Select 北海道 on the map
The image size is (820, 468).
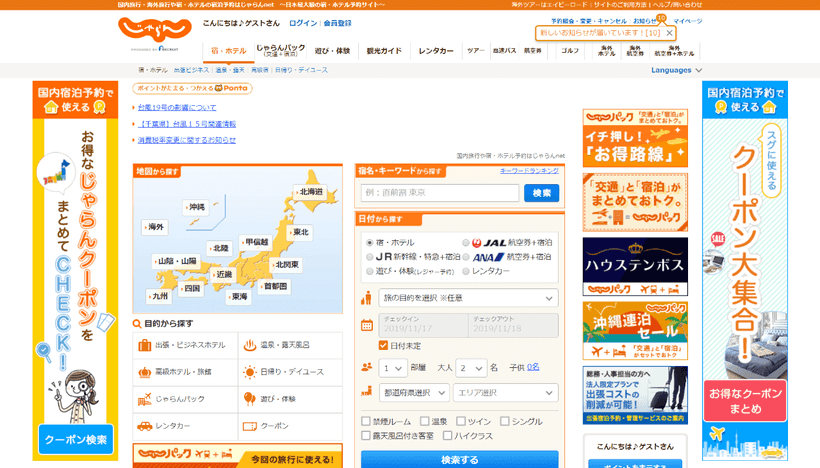[x=310, y=192]
